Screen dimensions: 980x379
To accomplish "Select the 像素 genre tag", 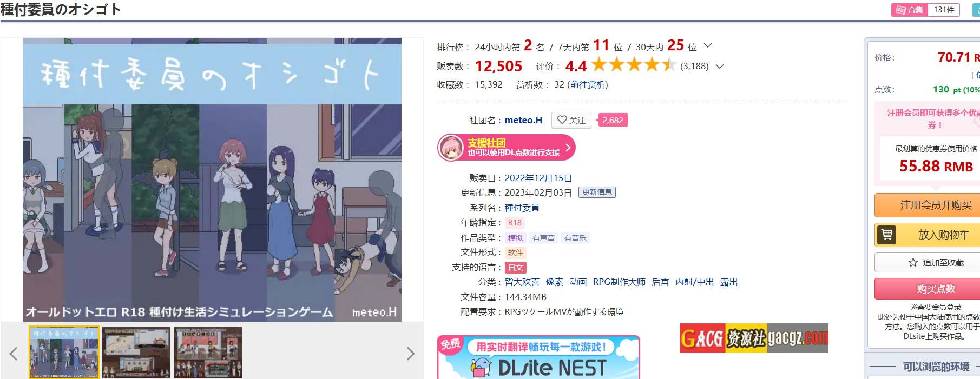I will point(554,282).
